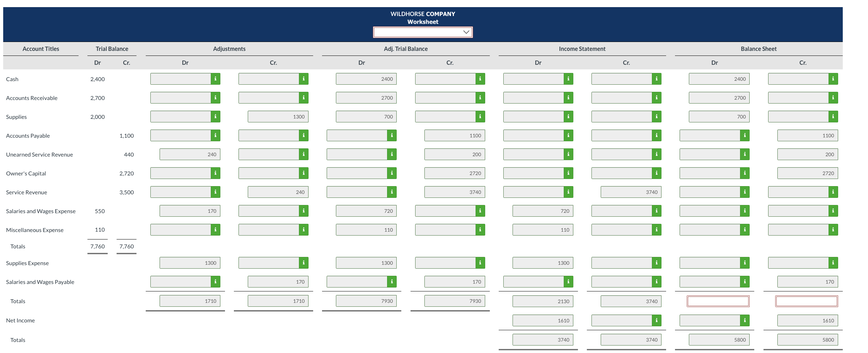Screen dimensions: 868x353
Task: Click Accounts Payable Adj. Trial Balance Dr info icon
Action: [392, 135]
